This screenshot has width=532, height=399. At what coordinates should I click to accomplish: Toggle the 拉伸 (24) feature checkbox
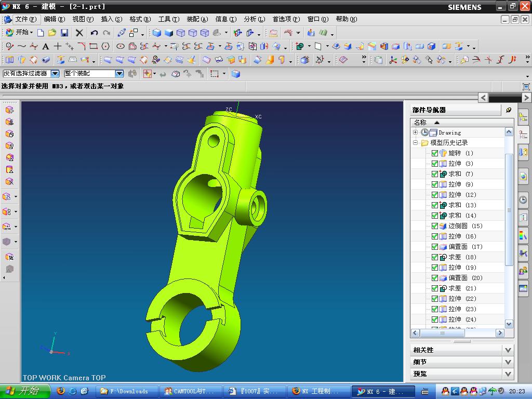point(435,320)
